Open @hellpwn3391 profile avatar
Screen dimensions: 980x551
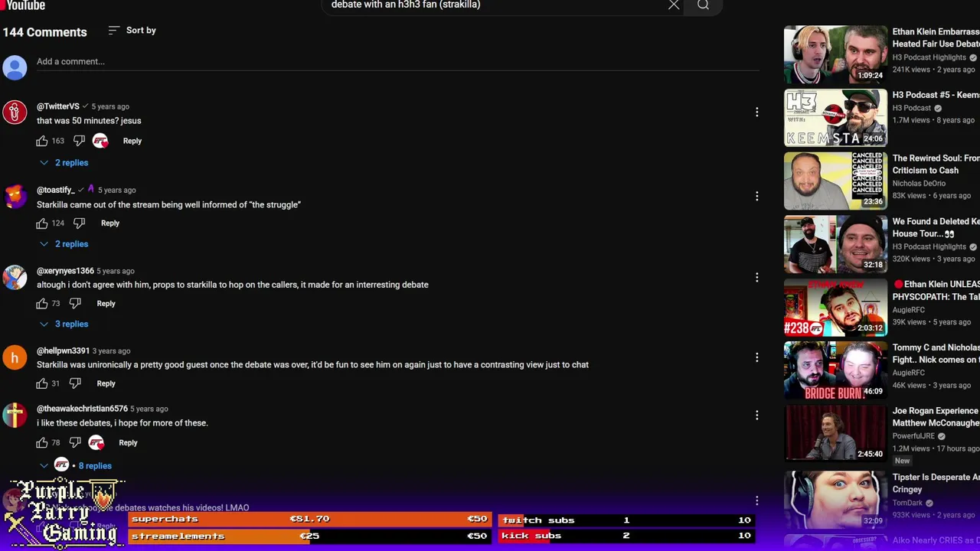(15, 357)
